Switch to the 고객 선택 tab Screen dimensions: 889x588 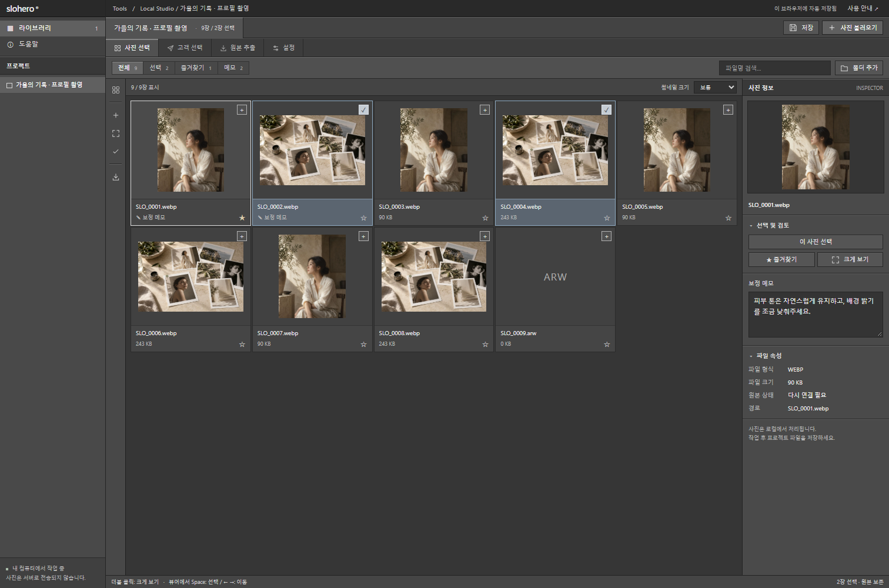tap(185, 48)
